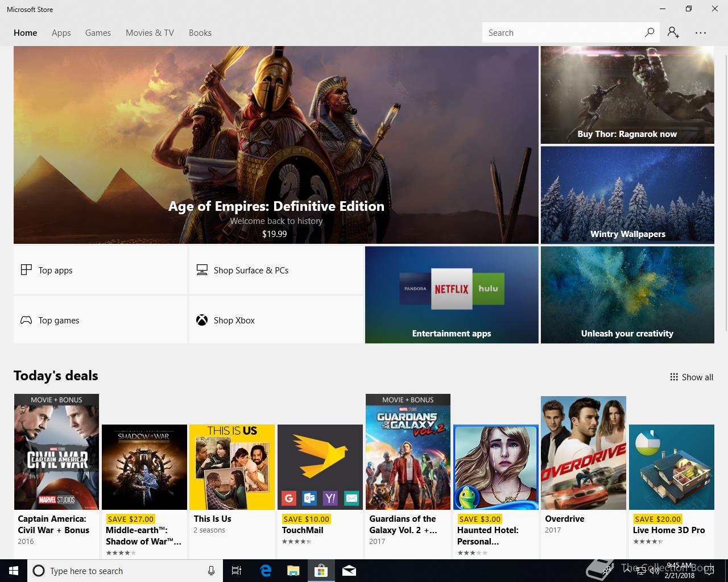Open Guardians of the Galaxy Vol. 2 poster
Image resolution: width=728 pixels, height=582 pixels.
click(408, 452)
